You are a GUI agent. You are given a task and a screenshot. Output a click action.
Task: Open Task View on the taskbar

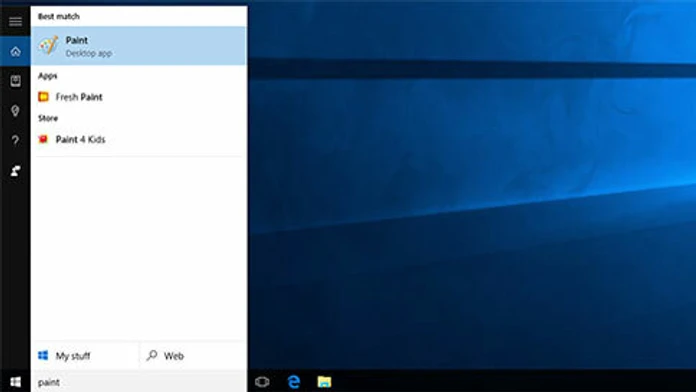coord(262,382)
